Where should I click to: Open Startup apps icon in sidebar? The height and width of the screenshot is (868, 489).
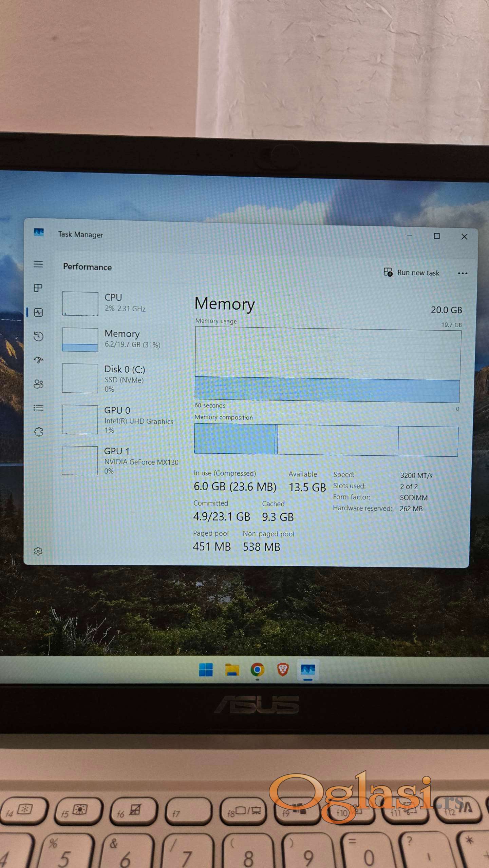(38, 360)
